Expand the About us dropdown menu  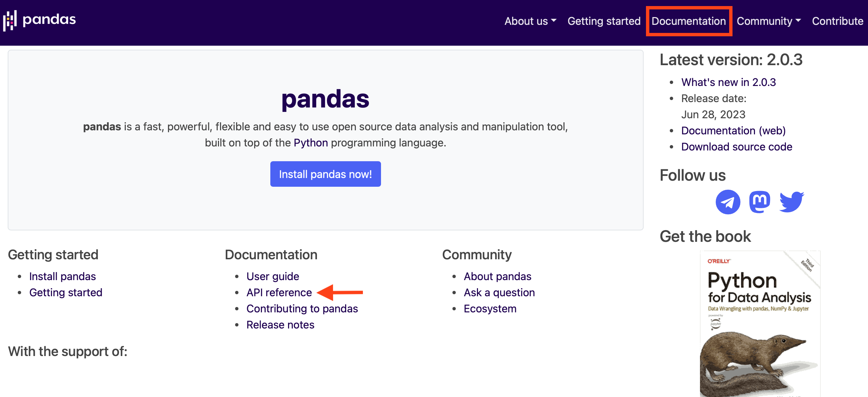pyautogui.click(x=530, y=21)
